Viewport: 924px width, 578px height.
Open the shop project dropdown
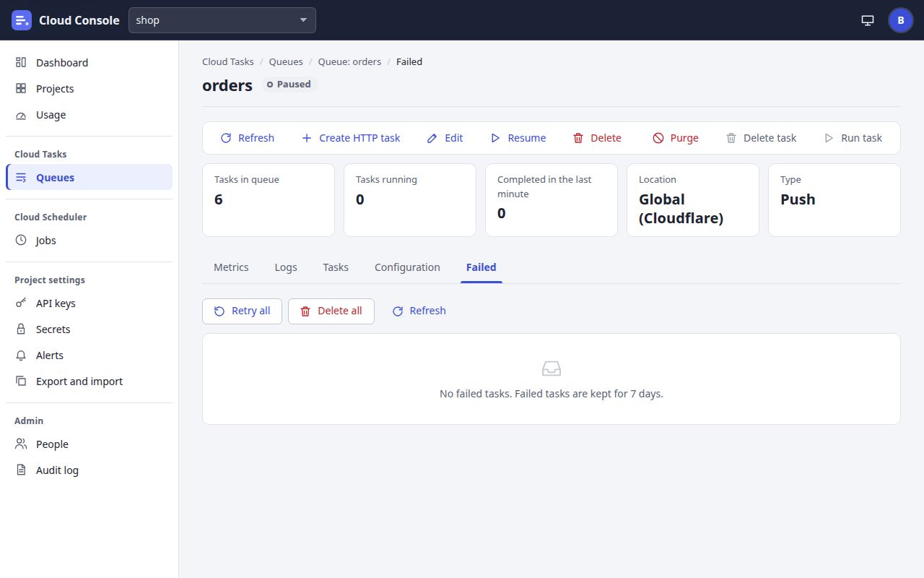click(x=222, y=20)
